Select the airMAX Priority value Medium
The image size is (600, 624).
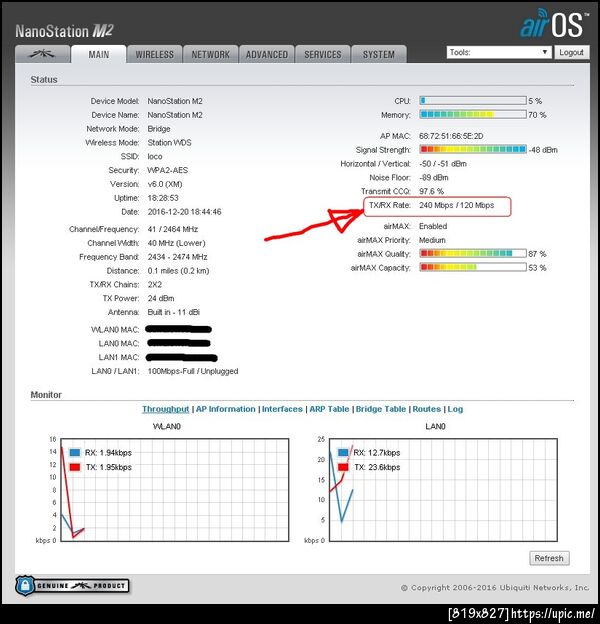[432, 240]
